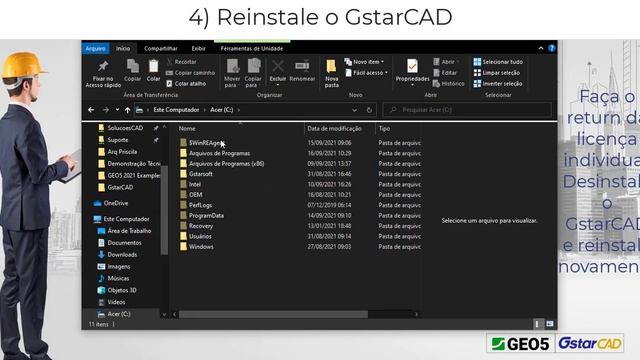The image size is (640, 360).
Task: Click Limpar seleção
Action: (497, 73)
